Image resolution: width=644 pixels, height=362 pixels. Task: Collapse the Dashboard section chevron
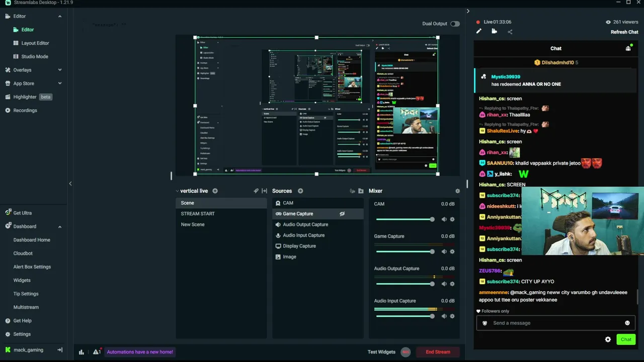click(x=60, y=226)
